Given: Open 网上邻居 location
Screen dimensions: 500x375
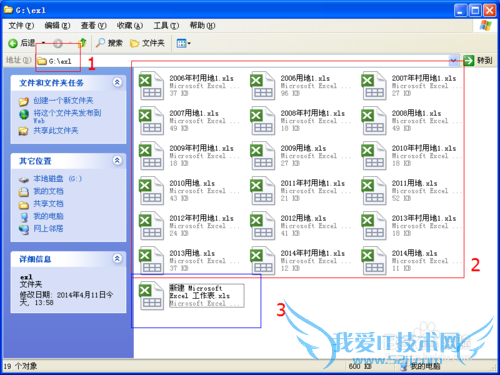Looking at the screenshot, I should [x=48, y=229].
